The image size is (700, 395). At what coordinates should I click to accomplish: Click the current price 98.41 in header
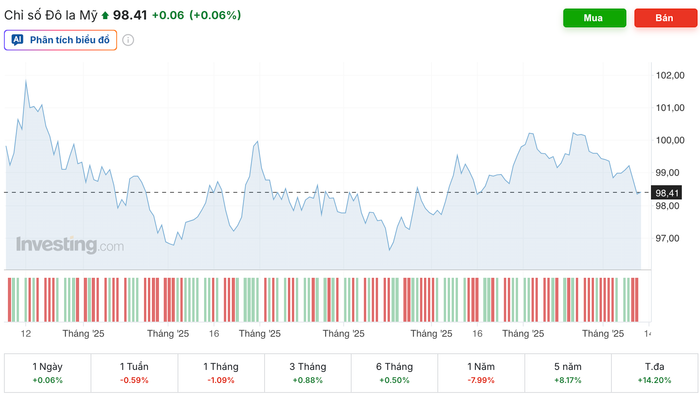[130, 15]
